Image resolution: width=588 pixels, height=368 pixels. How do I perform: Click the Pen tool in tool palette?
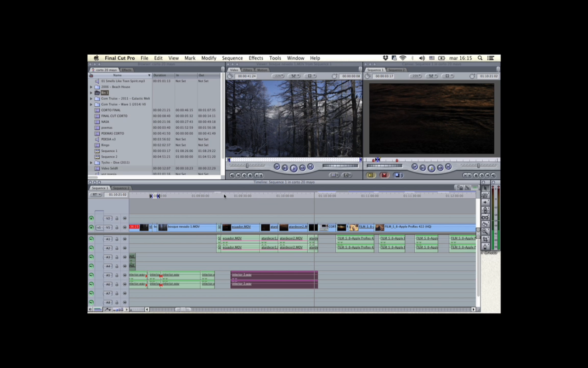(x=485, y=247)
